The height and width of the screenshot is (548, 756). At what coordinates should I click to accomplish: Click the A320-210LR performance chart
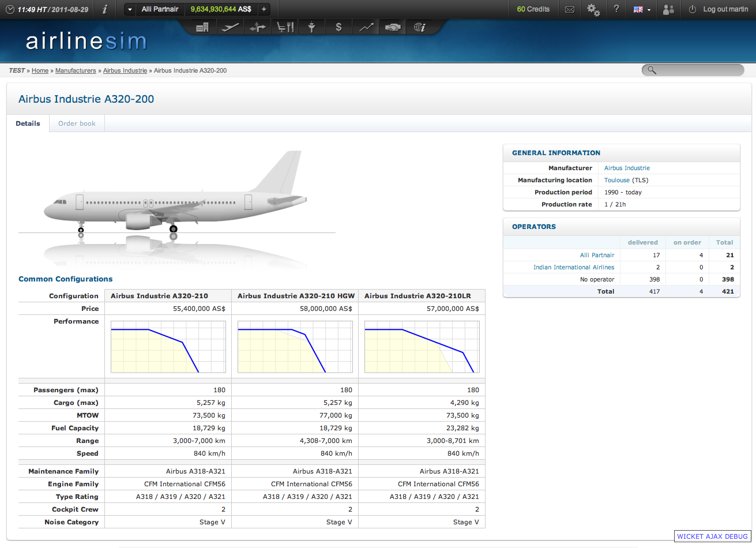pos(422,347)
